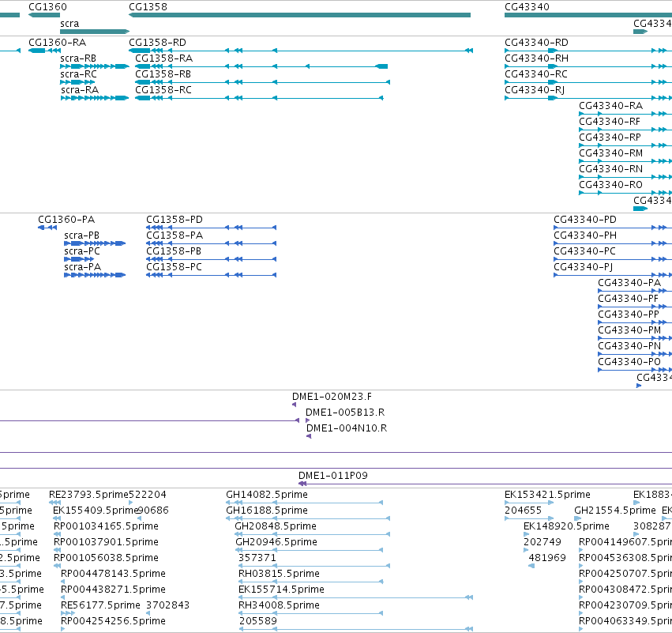
Task: Select transcript CG43340-RA
Action: (610, 106)
